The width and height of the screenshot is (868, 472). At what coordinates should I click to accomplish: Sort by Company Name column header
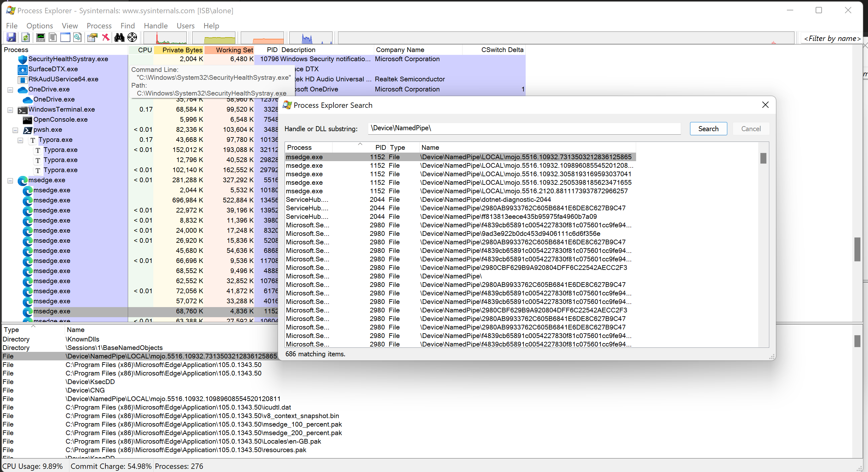coord(418,50)
